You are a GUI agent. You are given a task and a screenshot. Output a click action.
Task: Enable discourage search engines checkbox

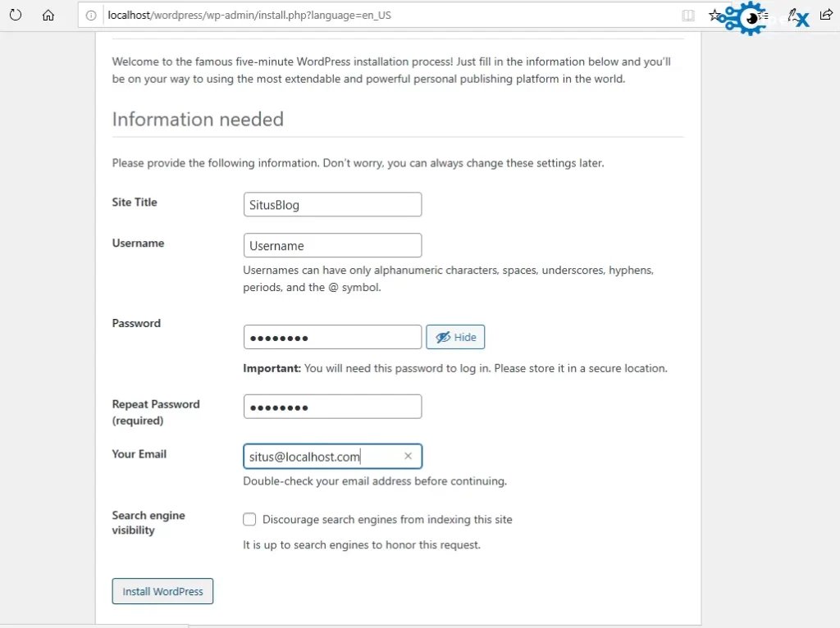point(249,519)
